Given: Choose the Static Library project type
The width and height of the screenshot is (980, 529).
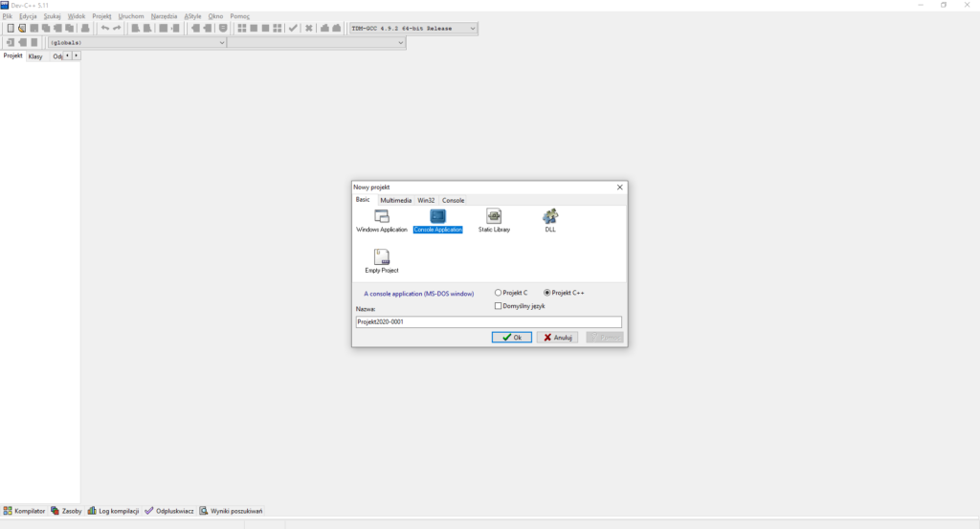Looking at the screenshot, I should 494,217.
